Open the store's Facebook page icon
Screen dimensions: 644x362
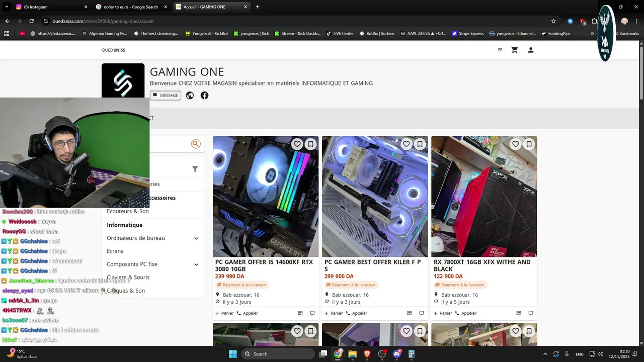205,96
